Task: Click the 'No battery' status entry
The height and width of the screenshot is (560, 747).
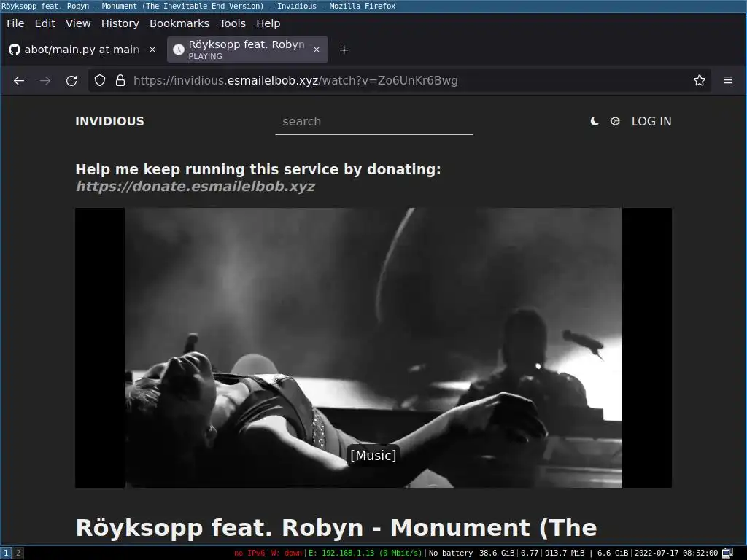Action: (451, 553)
